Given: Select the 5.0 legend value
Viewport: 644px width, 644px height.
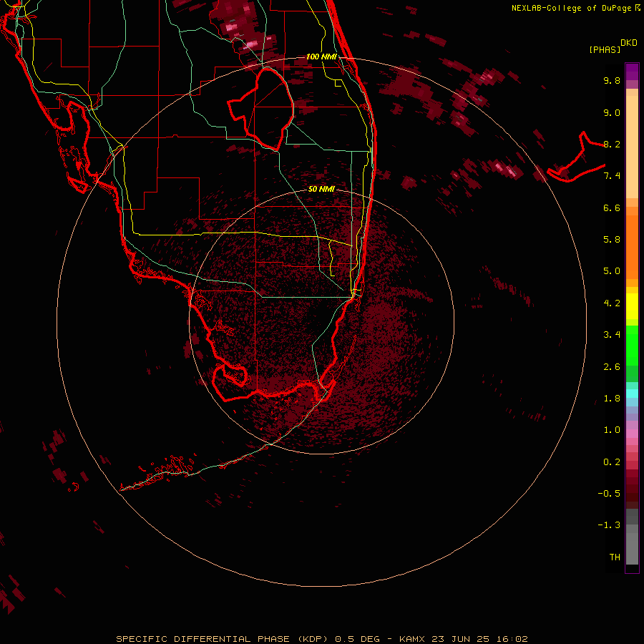Looking at the screenshot, I should 612,271.
